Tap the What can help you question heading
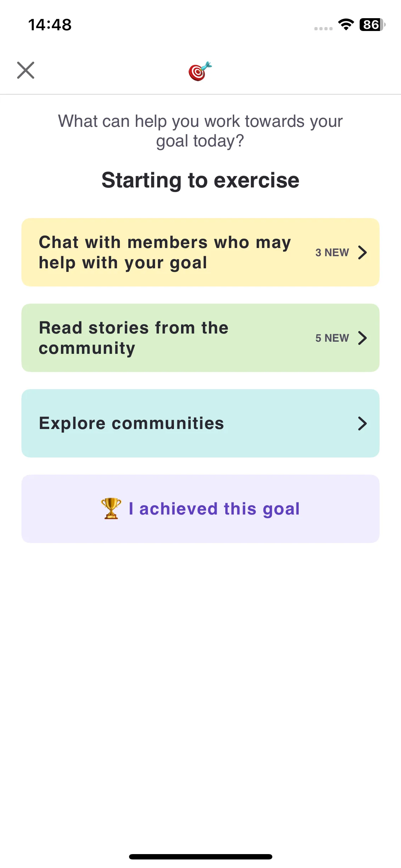The height and width of the screenshot is (868, 401). (x=200, y=131)
